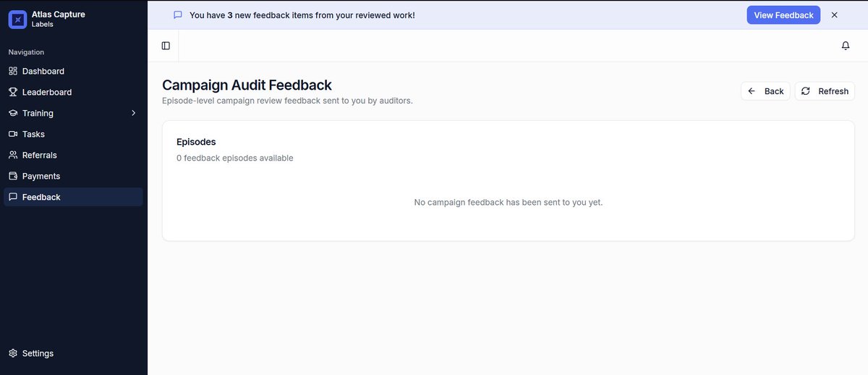The height and width of the screenshot is (375, 868).
Task: Go to Dashboard page
Action: point(43,71)
